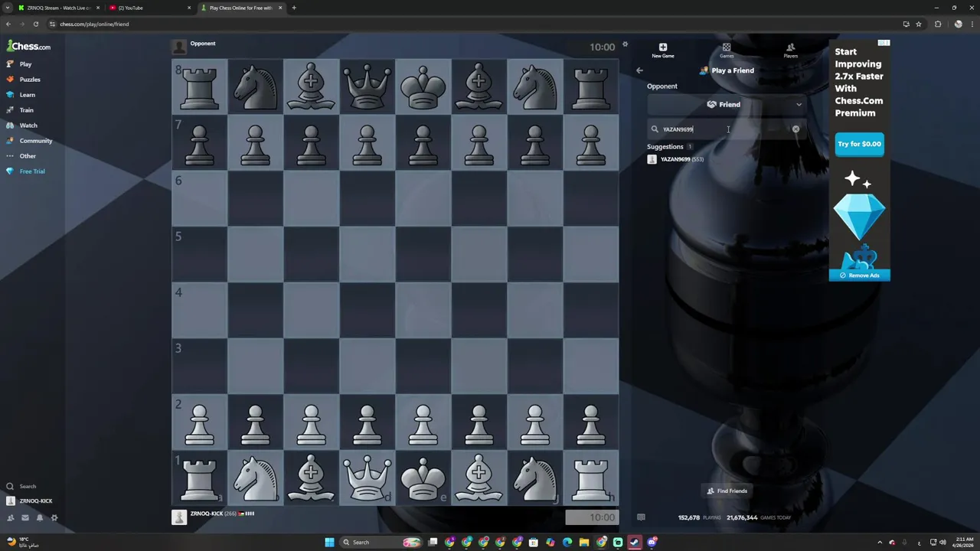The width and height of the screenshot is (980, 551).
Task: Switch to New Game tab
Action: (663, 51)
